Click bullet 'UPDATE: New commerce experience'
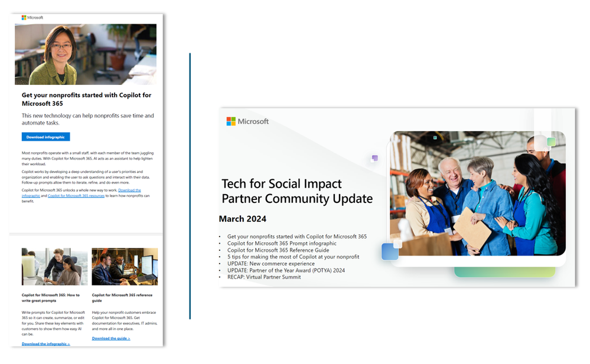Viewport: 590px width, 364px height. tap(270, 264)
